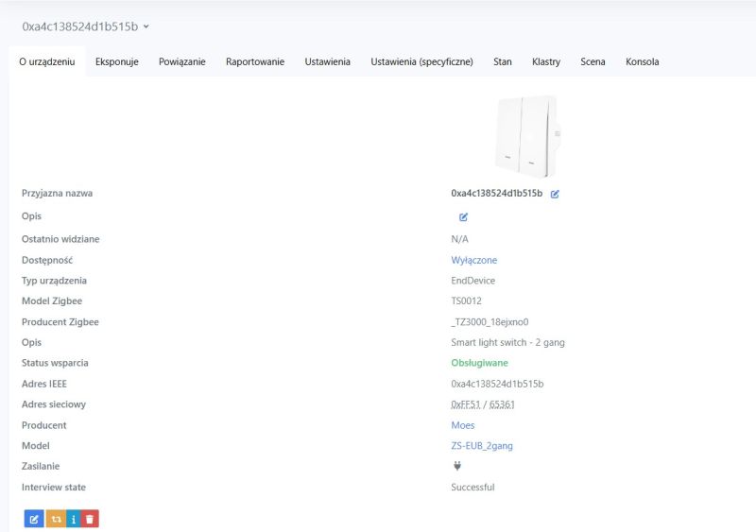The height and width of the screenshot is (532, 756).
Task: Open the 0xa4c138524d1b515b device title dropdown
Action: [85, 26]
